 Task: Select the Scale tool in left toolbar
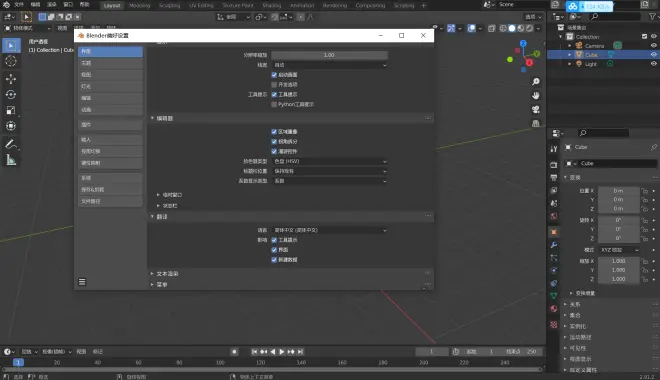(x=11, y=110)
